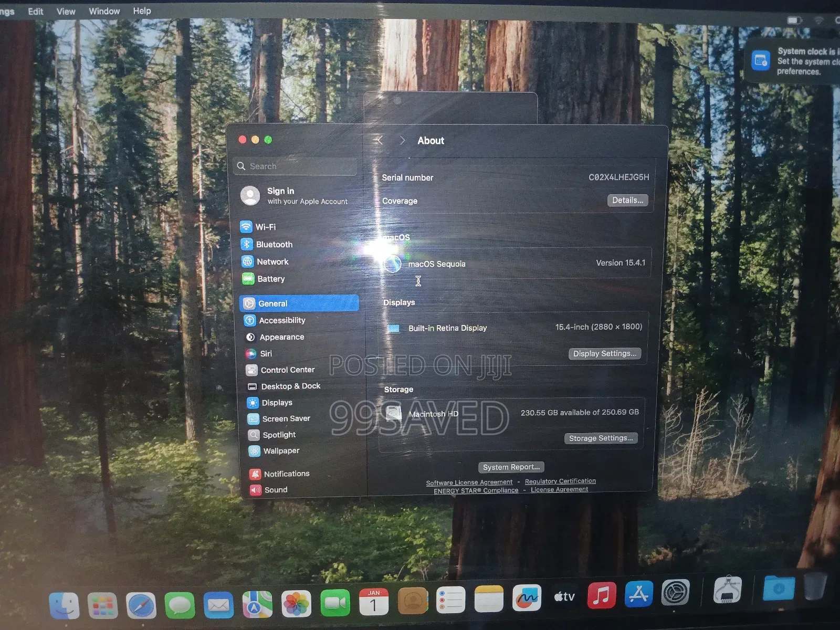Open Siri settings in the sidebar

(301, 353)
